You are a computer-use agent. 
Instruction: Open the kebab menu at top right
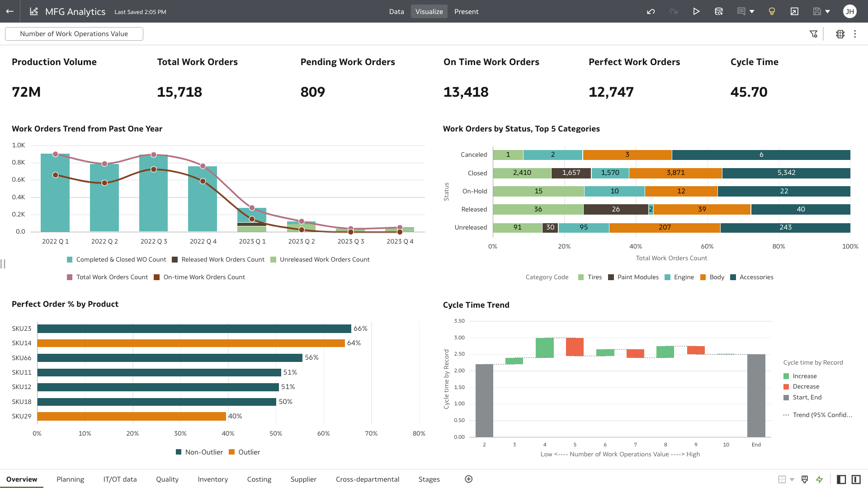[x=855, y=34]
